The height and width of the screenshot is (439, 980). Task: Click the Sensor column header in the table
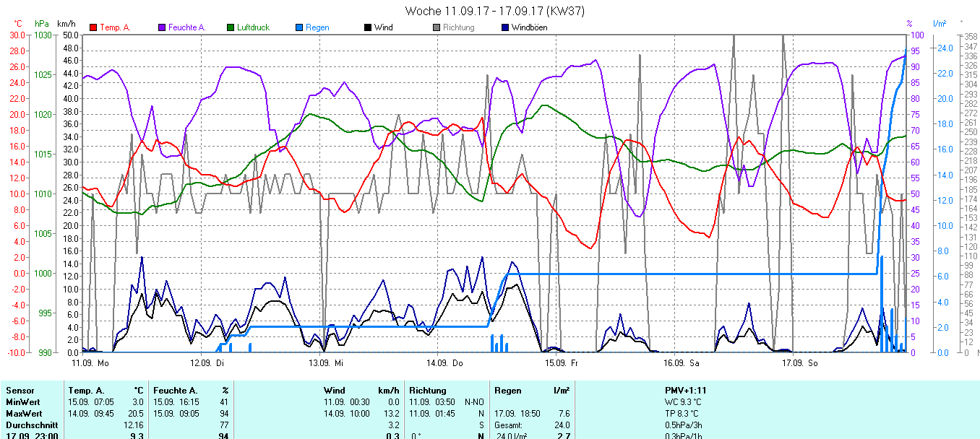coord(20,391)
